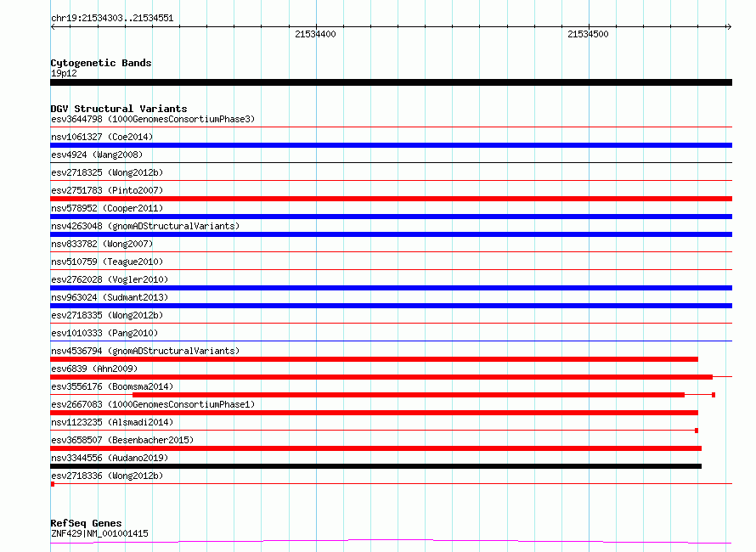Click the 21534500 ruler position label
Image resolution: width=756 pixels, height=552 pixels.
point(588,34)
